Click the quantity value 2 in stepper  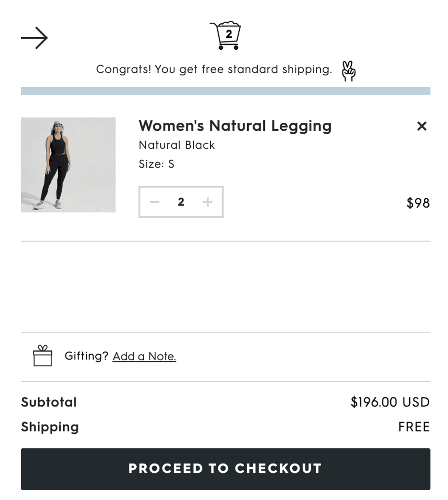181,202
